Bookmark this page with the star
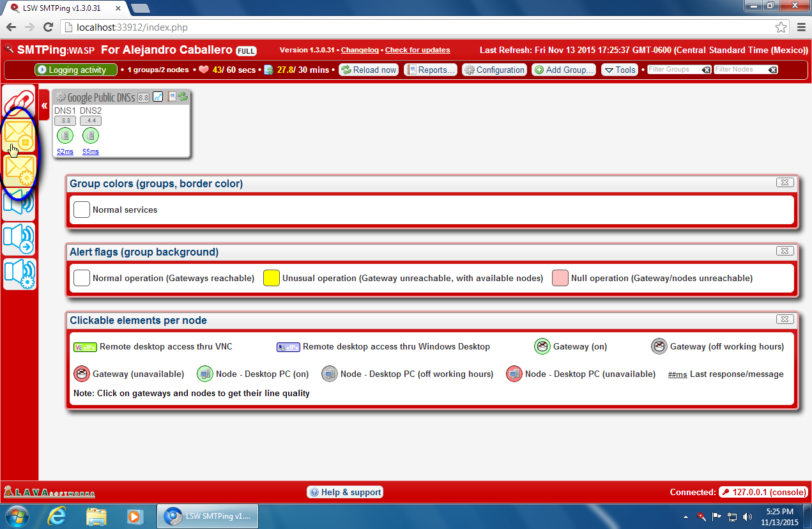Screen dimensions: 812x529 [781, 27]
